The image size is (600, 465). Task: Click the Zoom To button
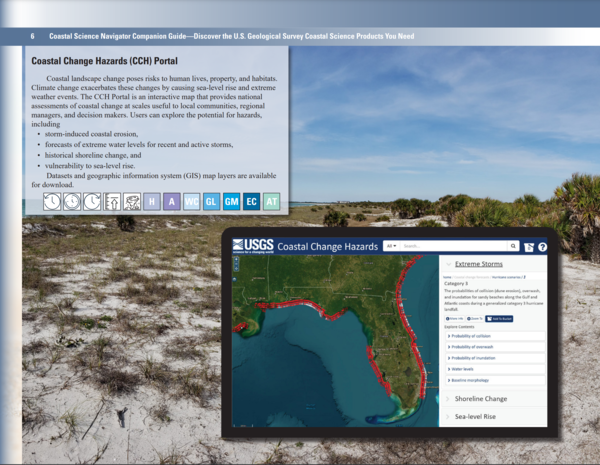[475, 318]
